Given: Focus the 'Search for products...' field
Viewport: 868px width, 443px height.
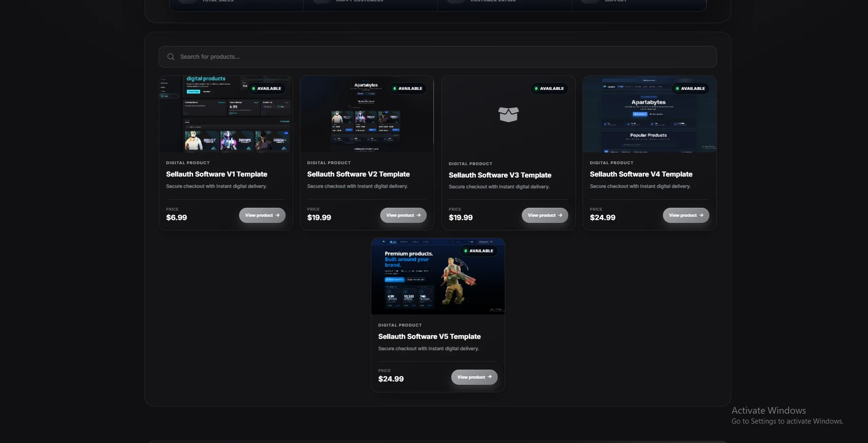Looking at the screenshot, I should [x=438, y=57].
